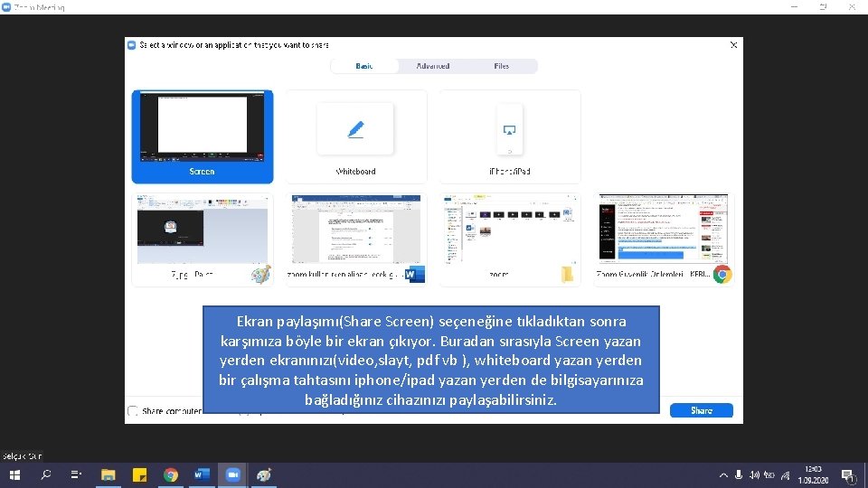
Task: Switch to the Basic tab
Action: point(364,66)
